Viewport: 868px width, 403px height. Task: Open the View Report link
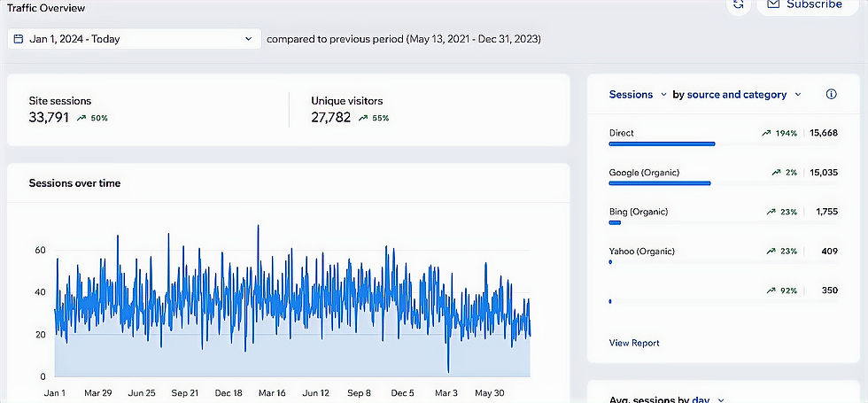click(634, 343)
